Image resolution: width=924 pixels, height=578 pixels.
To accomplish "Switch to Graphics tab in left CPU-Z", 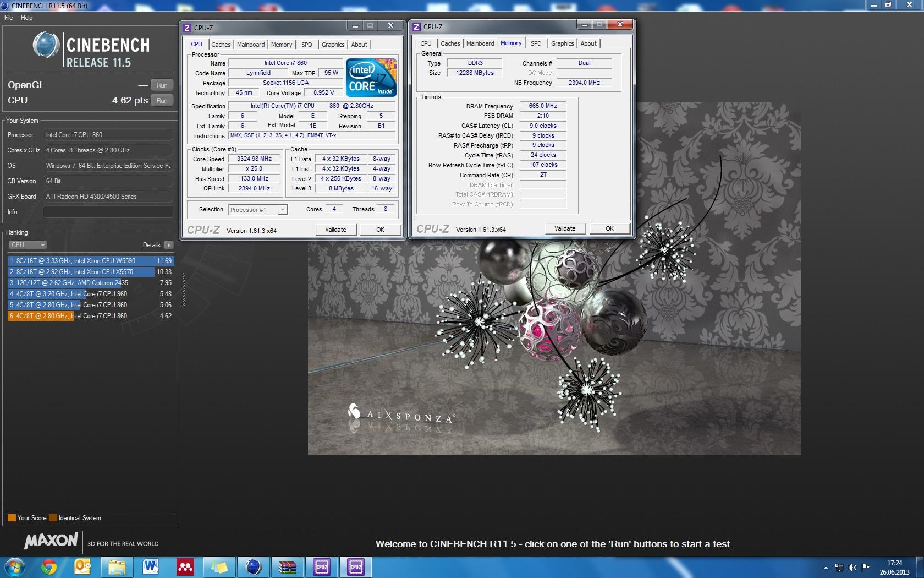I will 333,45.
